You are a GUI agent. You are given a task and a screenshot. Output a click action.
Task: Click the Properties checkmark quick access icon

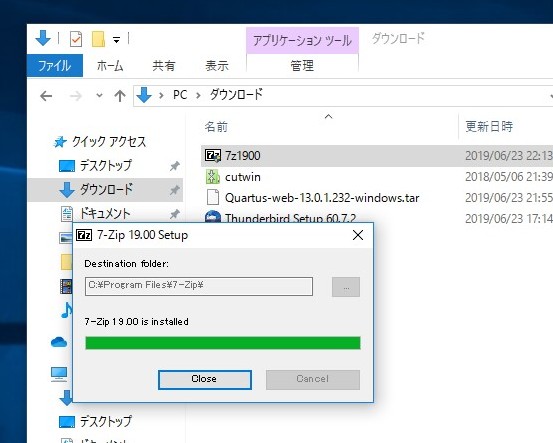point(76,39)
